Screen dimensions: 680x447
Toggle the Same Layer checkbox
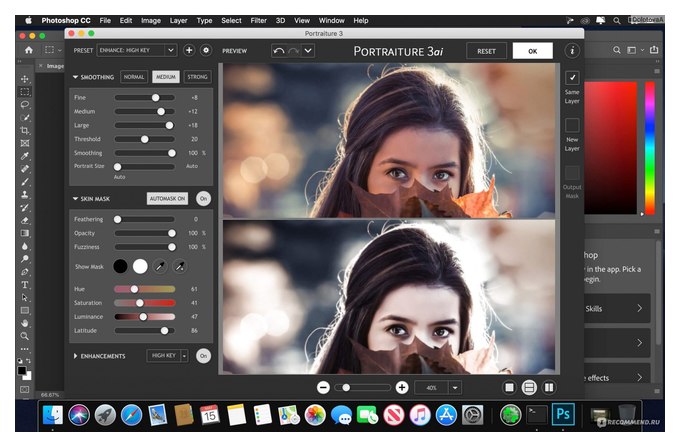click(572, 78)
